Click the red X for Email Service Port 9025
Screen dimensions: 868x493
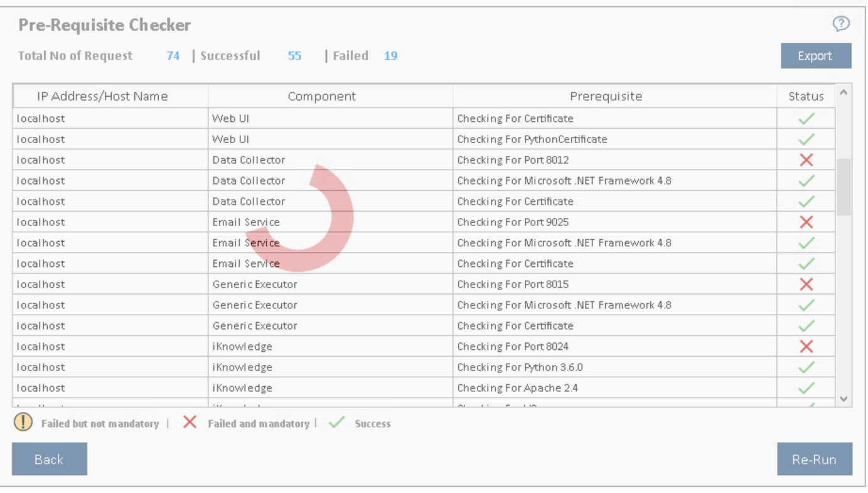(x=805, y=222)
